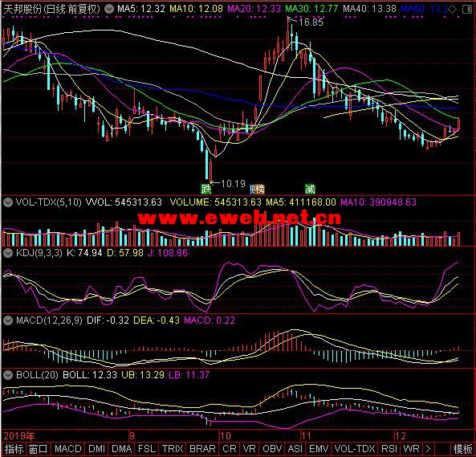Select the TRIX indicator tab

173,449
